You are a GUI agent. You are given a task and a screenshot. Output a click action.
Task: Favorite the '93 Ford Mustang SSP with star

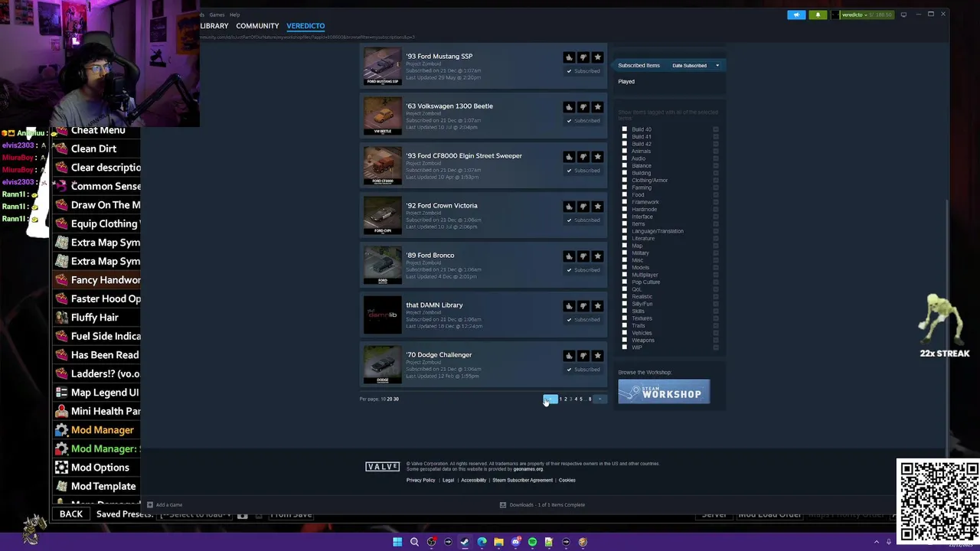pyautogui.click(x=598, y=57)
